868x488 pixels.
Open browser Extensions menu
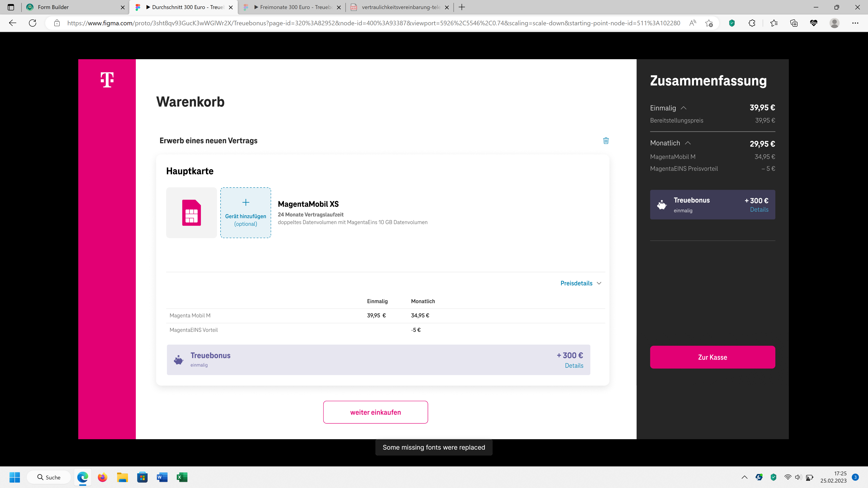click(752, 23)
